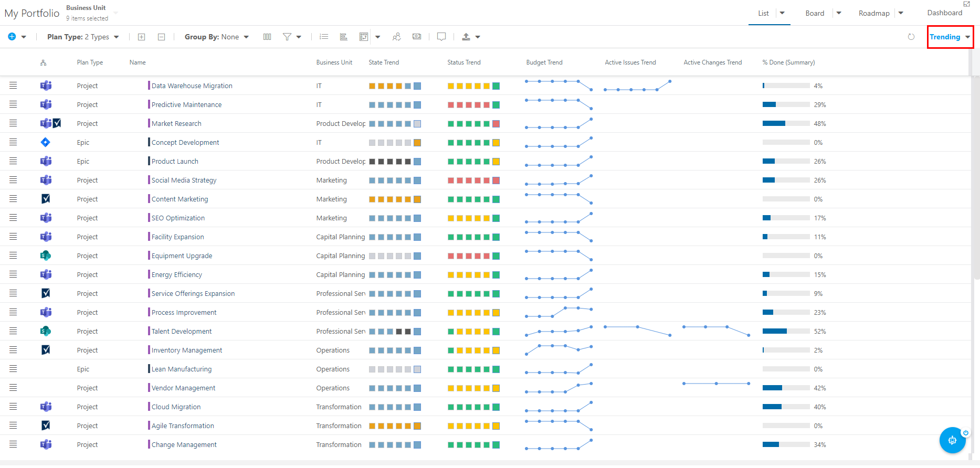Screen dimensions: 980x468
Task: Click the active issues sparkline for Data Warehouse Migration
Action: click(637, 86)
